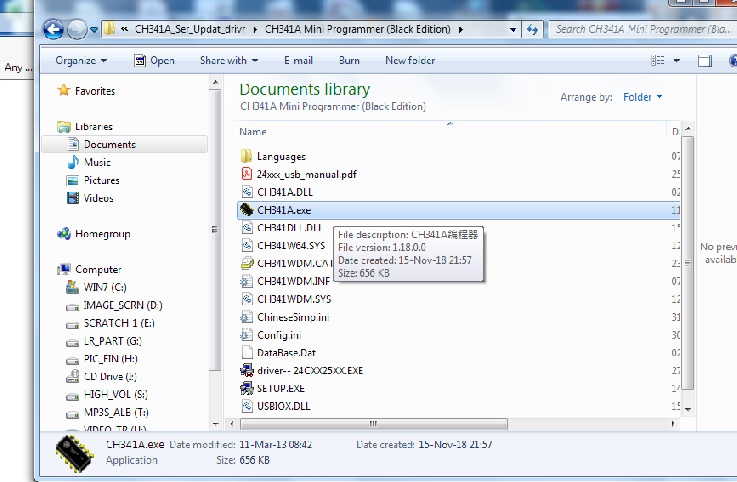The height and width of the screenshot is (482, 737).
Task: Click the Forward navigation arrow
Action: tap(77, 30)
